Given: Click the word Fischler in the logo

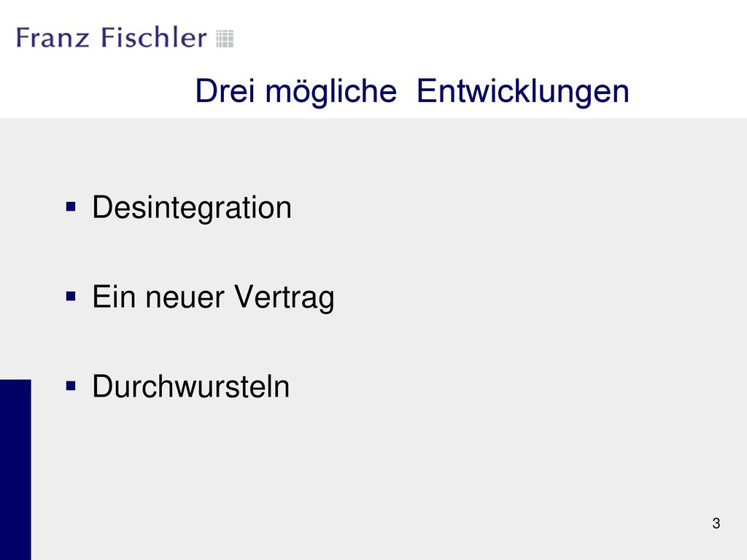Looking at the screenshot, I should click(x=155, y=38).
